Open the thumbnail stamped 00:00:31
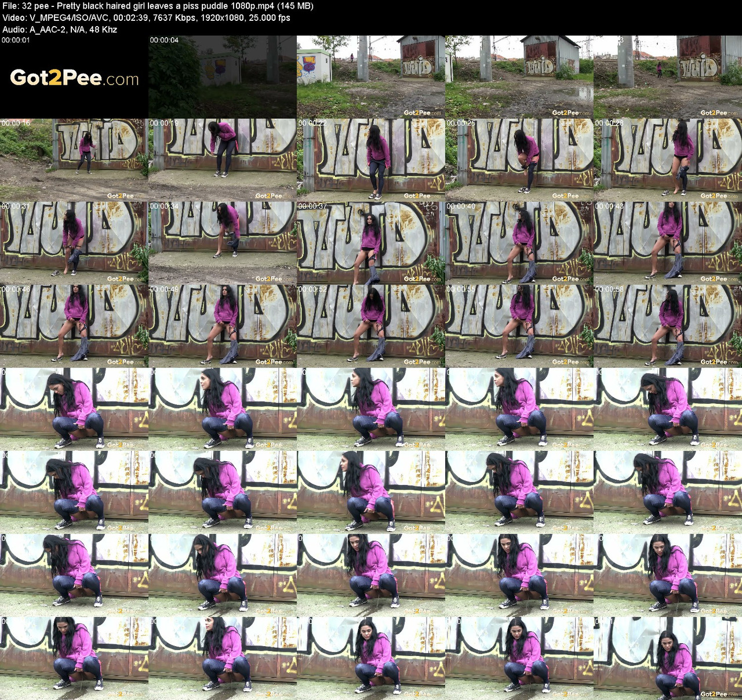Screen dimensions: 742x700 point(74,243)
